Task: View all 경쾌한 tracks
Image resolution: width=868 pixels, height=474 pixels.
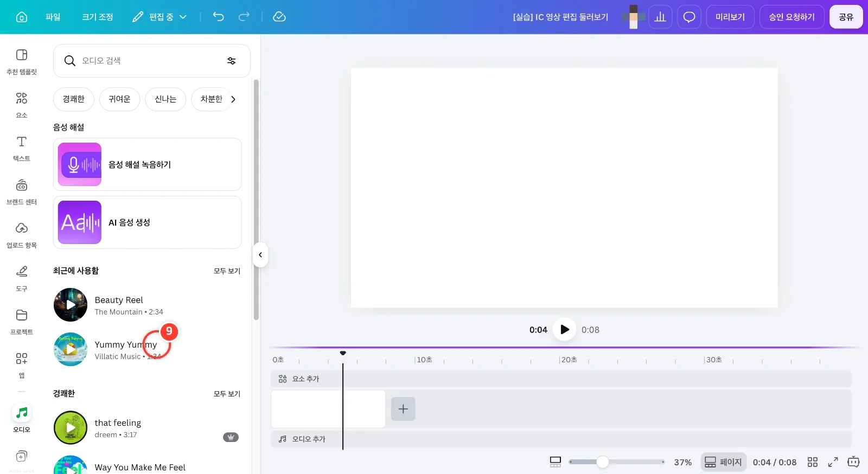Action: tap(227, 394)
